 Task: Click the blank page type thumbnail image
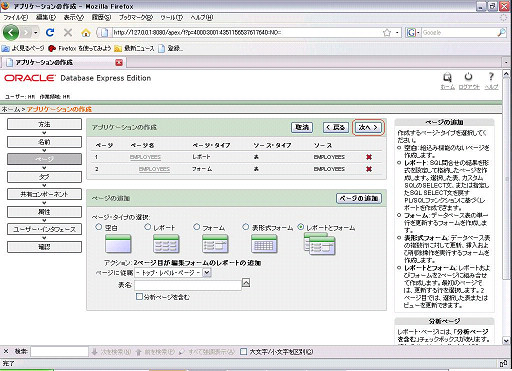click(x=118, y=244)
